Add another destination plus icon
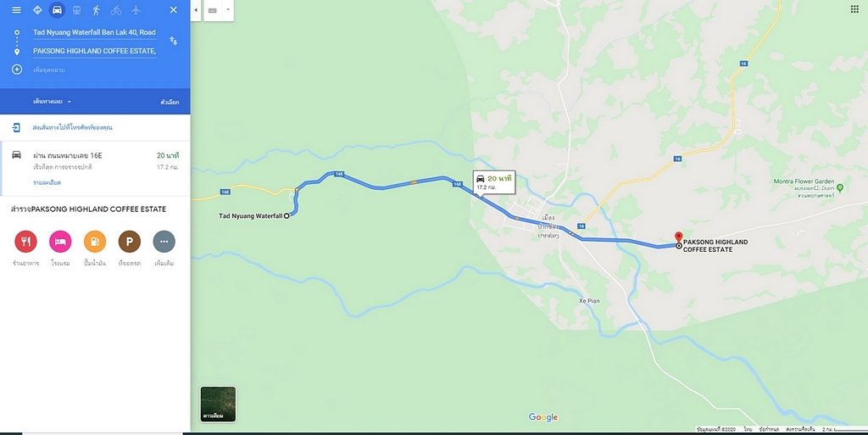Image resolution: width=868 pixels, height=435 pixels. 17,70
